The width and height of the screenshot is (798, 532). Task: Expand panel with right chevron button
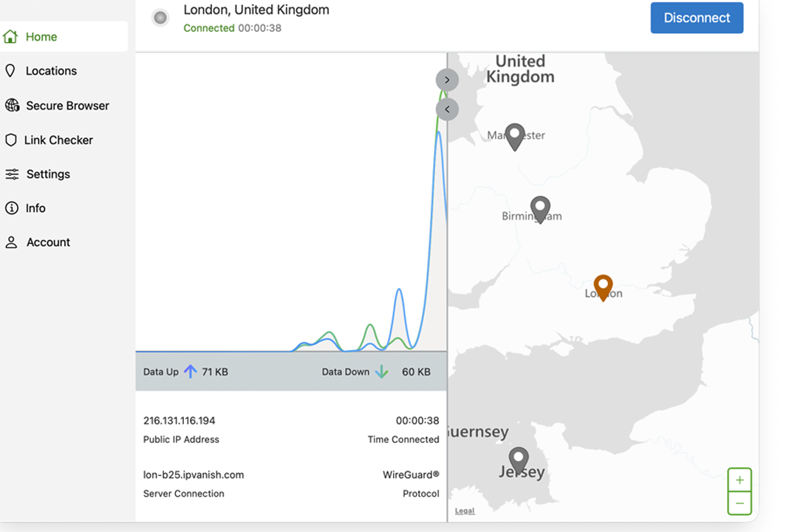click(x=447, y=80)
